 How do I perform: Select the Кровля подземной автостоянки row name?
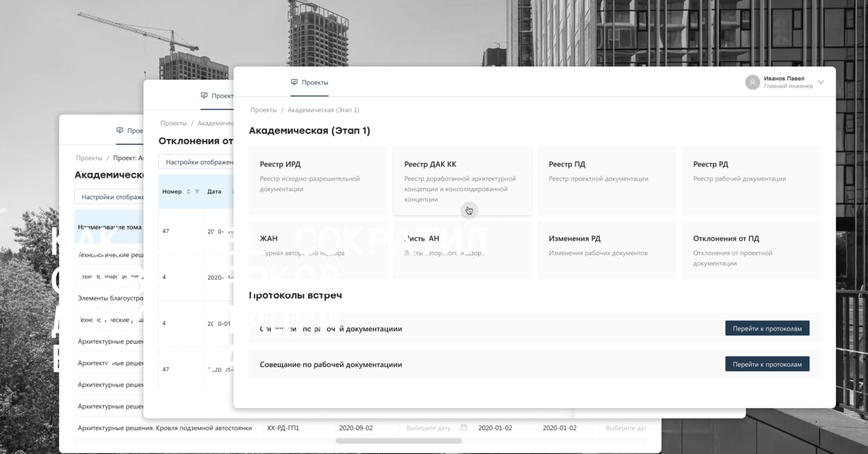point(165,428)
